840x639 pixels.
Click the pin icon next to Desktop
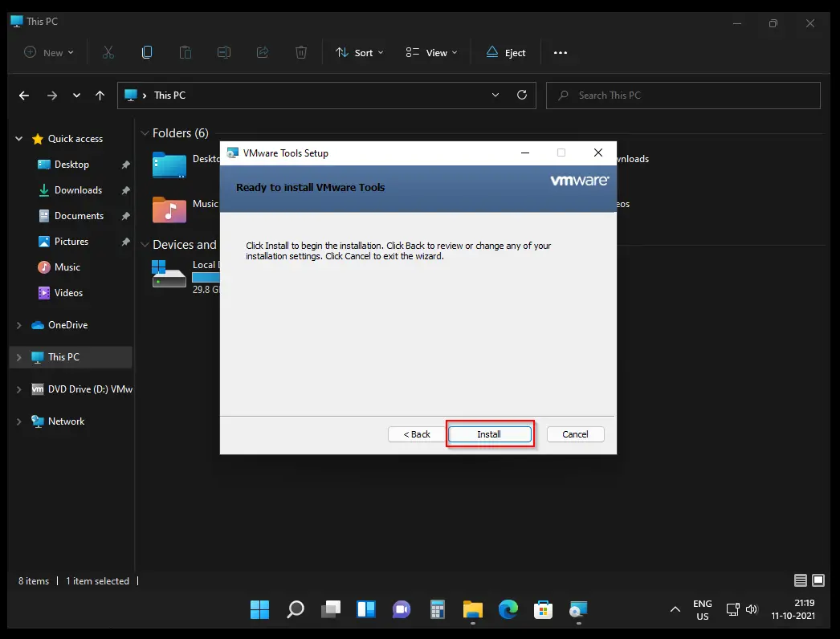[x=125, y=165]
